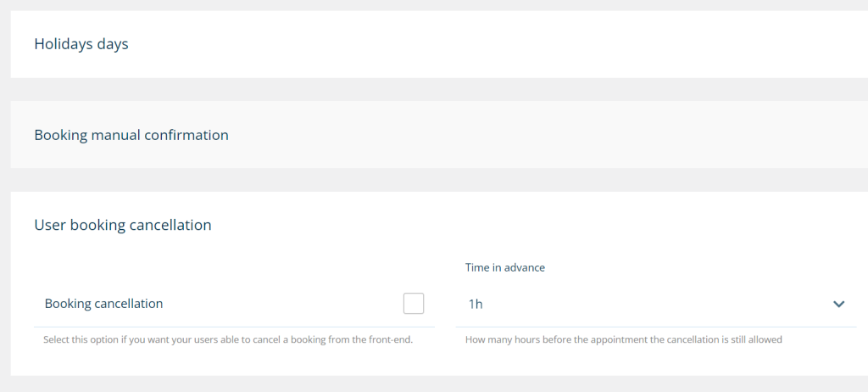Click the User booking cancellation heading text

[x=123, y=225]
